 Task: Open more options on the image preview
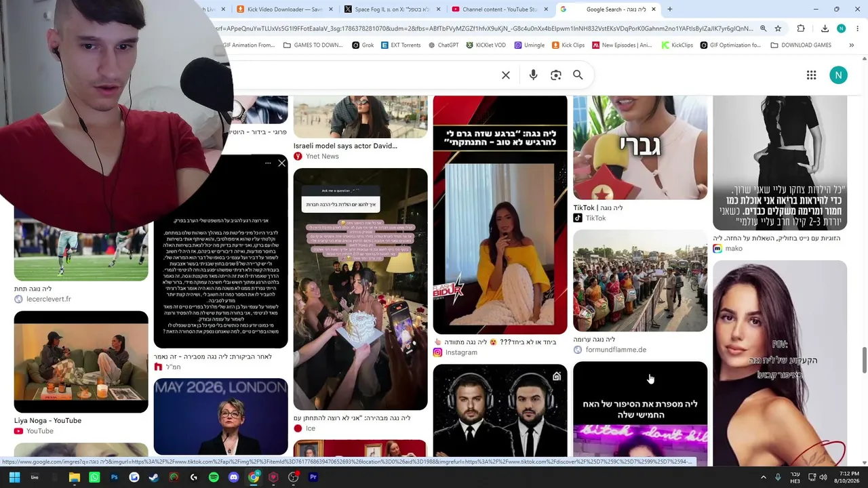pos(268,163)
